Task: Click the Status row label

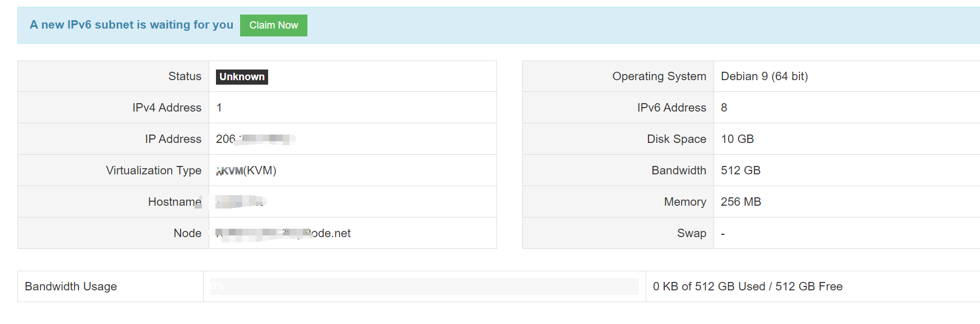Action: [185, 76]
